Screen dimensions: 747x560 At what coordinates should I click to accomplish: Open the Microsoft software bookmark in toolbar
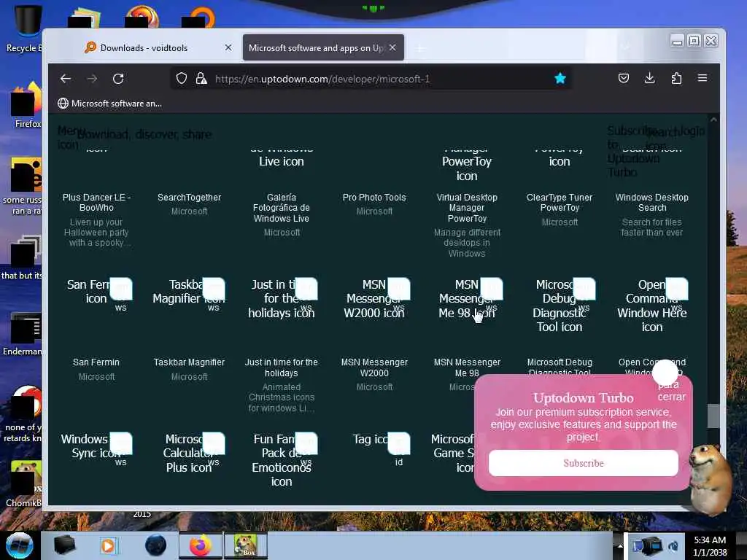click(109, 104)
